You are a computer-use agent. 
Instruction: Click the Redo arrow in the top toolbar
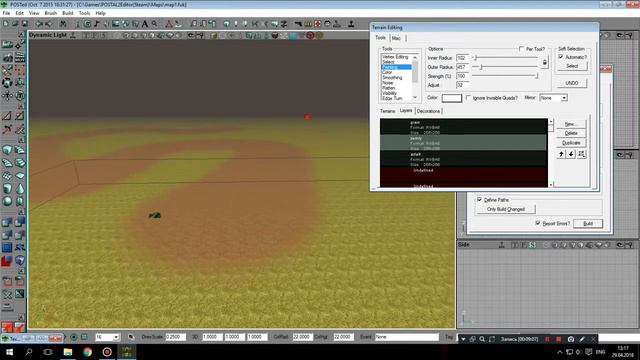point(48,24)
